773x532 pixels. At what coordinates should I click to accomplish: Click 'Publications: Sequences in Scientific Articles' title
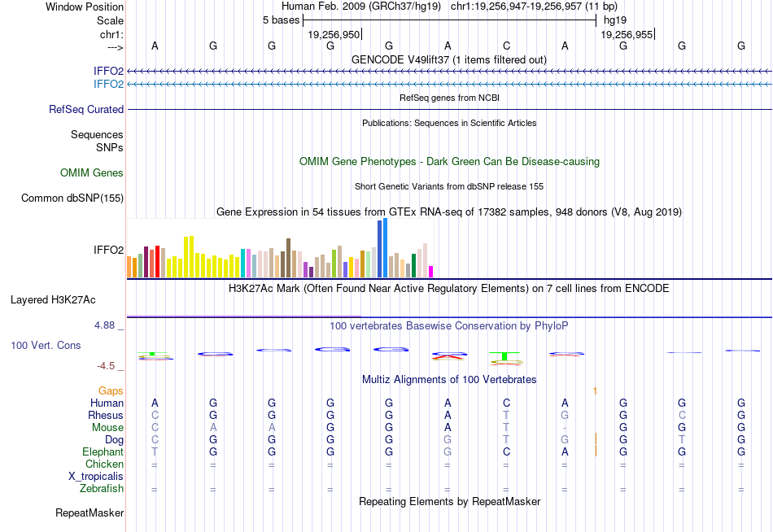(449, 123)
